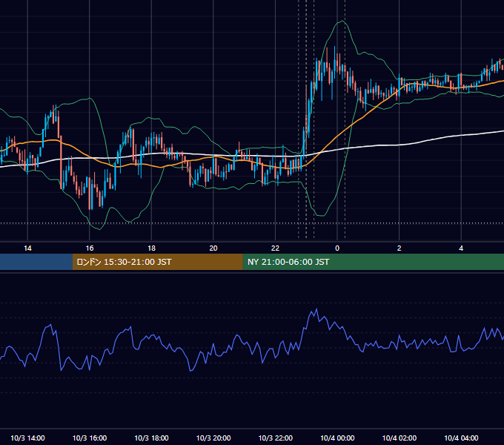Viewport: 504px width, 445px height.
Task: Click the 0 hour label on price axis
Action: (x=337, y=248)
